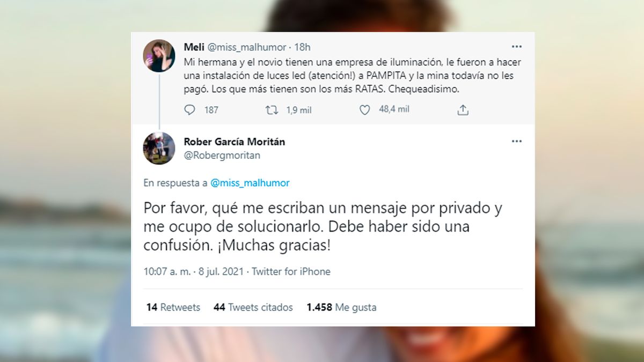644x362 pixels.
Task: Open the three-dot menu on Rober's tweet
Action: (516, 141)
